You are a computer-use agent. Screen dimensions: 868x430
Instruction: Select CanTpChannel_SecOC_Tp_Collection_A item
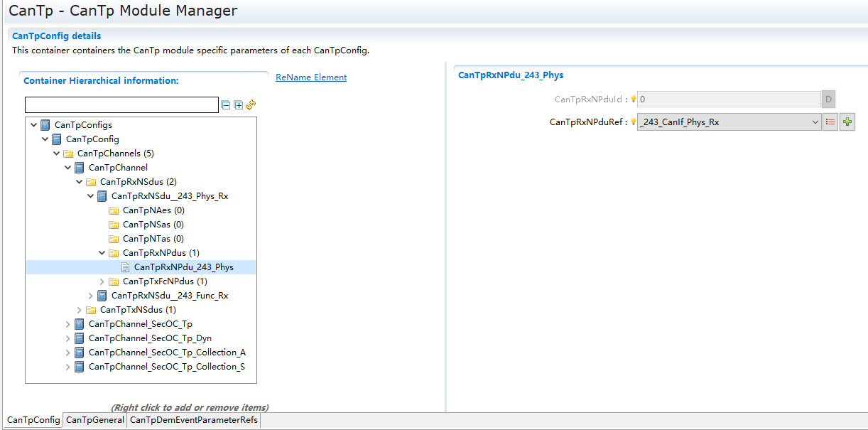[x=166, y=353]
